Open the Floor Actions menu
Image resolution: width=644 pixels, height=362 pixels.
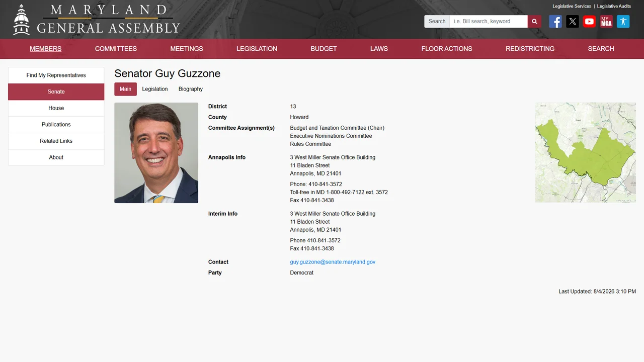pyautogui.click(x=447, y=49)
